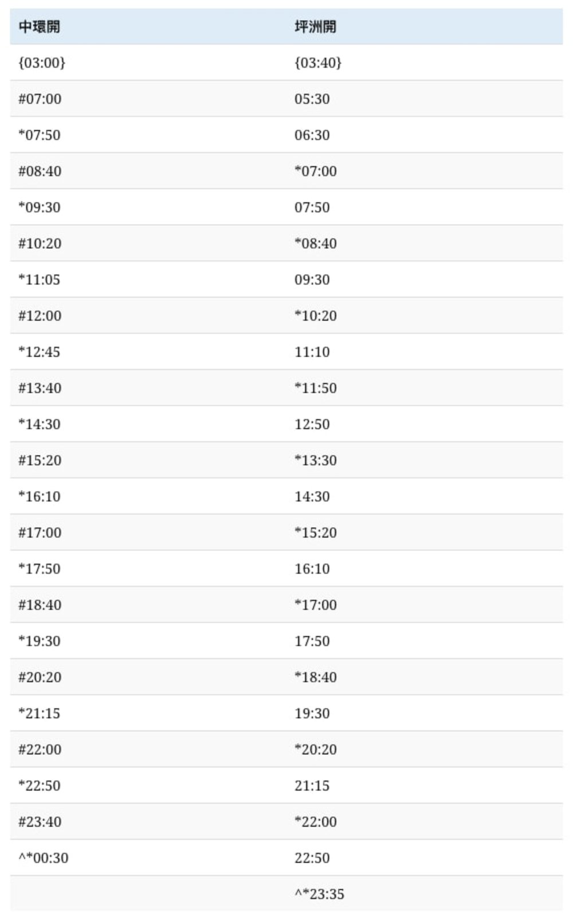Click the 21:15 Peng Chau departure
This screenshot has width=573, height=924.
click(312, 785)
